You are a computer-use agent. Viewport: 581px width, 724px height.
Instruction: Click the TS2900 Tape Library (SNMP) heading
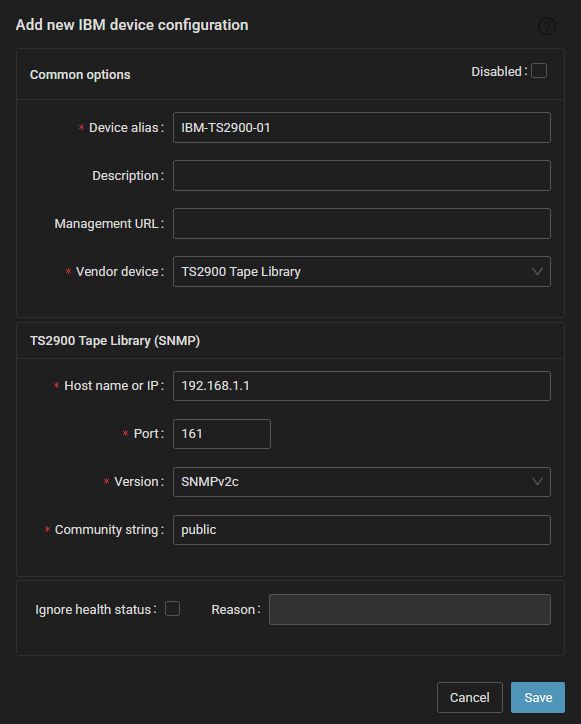click(115, 341)
